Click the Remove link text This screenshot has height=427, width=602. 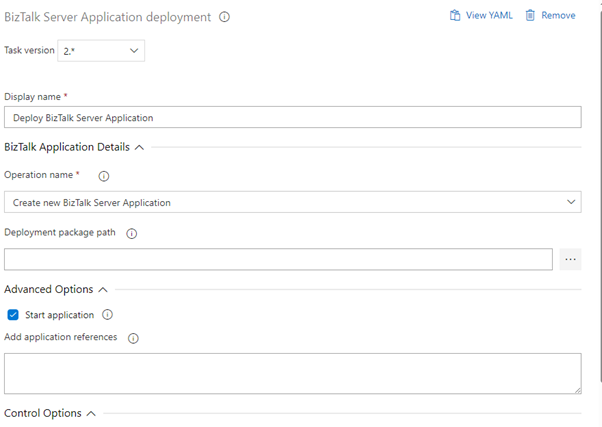(558, 16)
